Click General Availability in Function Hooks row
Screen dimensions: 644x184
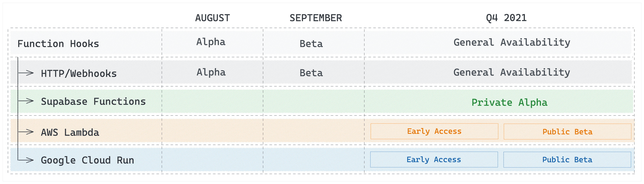[x=512, y=42]
